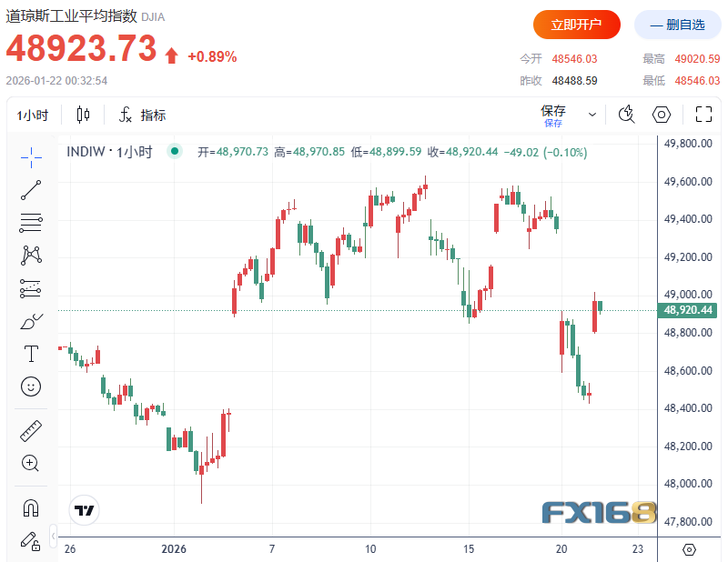Open the emoji icons tool
Screen dimensions: 728x562
31,386
